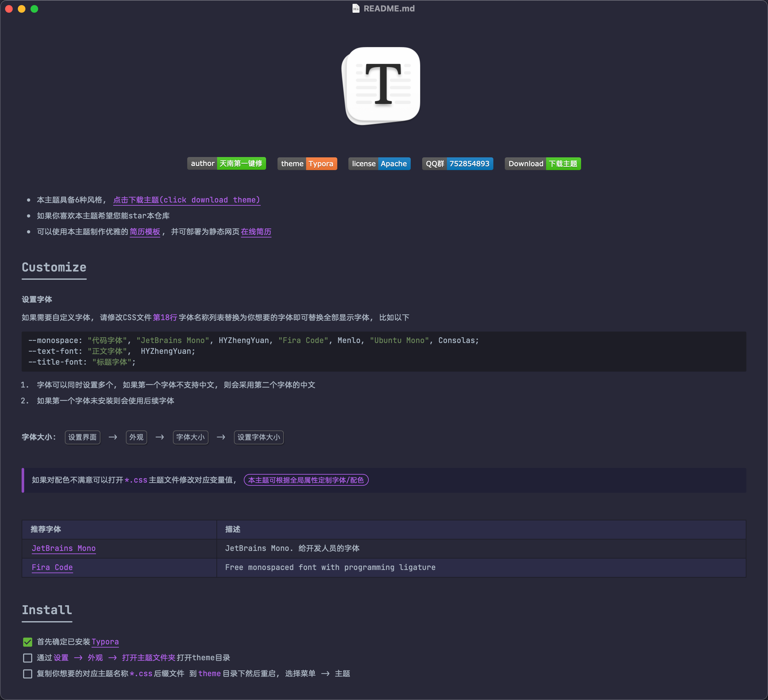Open the JetBrains Mono table link
The image size is (768, 700).
(64, 548)
